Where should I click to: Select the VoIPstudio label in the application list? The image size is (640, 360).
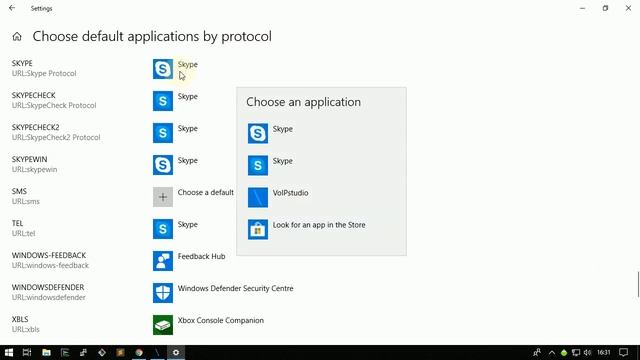click(x=290, y=193)
